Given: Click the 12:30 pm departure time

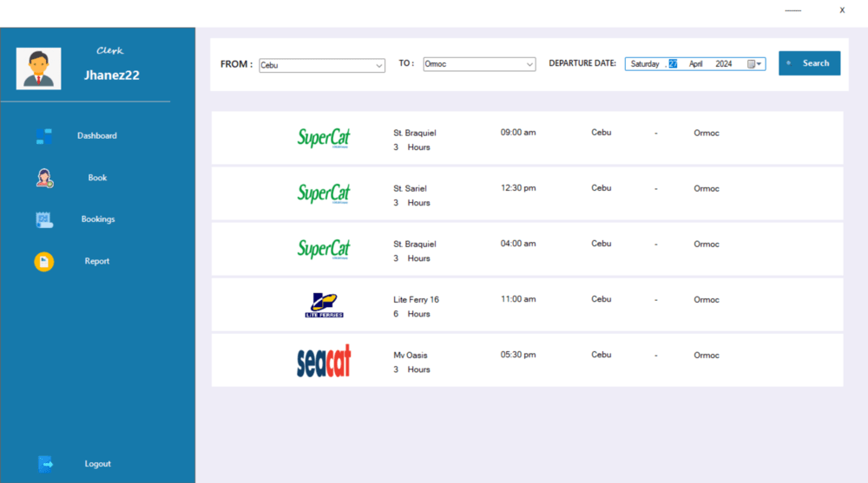Looking at the screenshot, I should [518, 187].
